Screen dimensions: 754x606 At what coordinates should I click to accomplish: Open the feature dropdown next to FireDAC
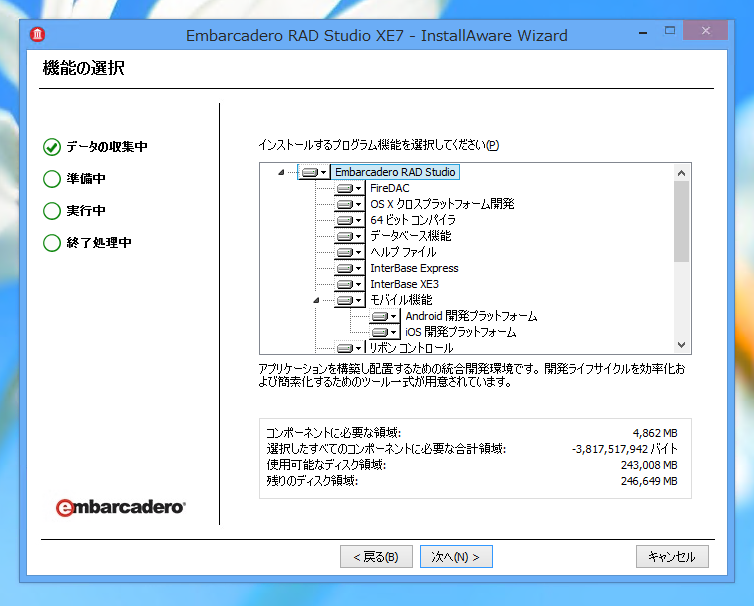click(x=349, y=188)
